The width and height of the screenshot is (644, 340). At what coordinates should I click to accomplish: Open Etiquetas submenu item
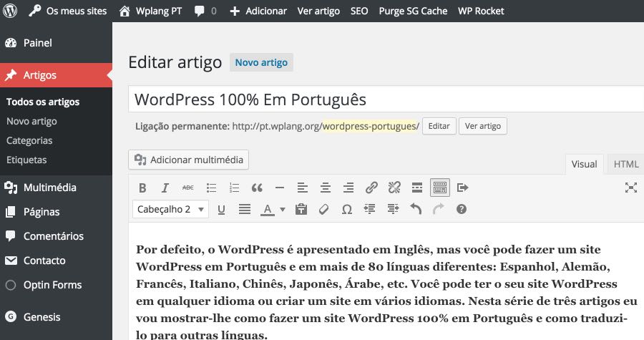pos(26,160)
